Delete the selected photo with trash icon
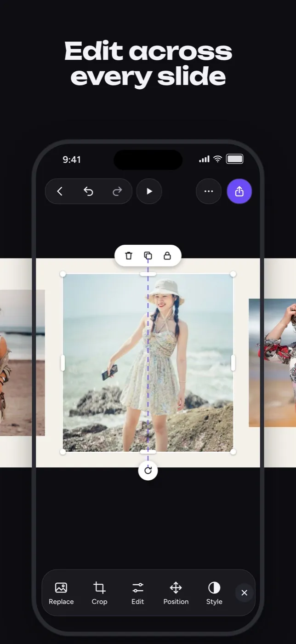The image size is (296, 644). click(x=129, y=256)
